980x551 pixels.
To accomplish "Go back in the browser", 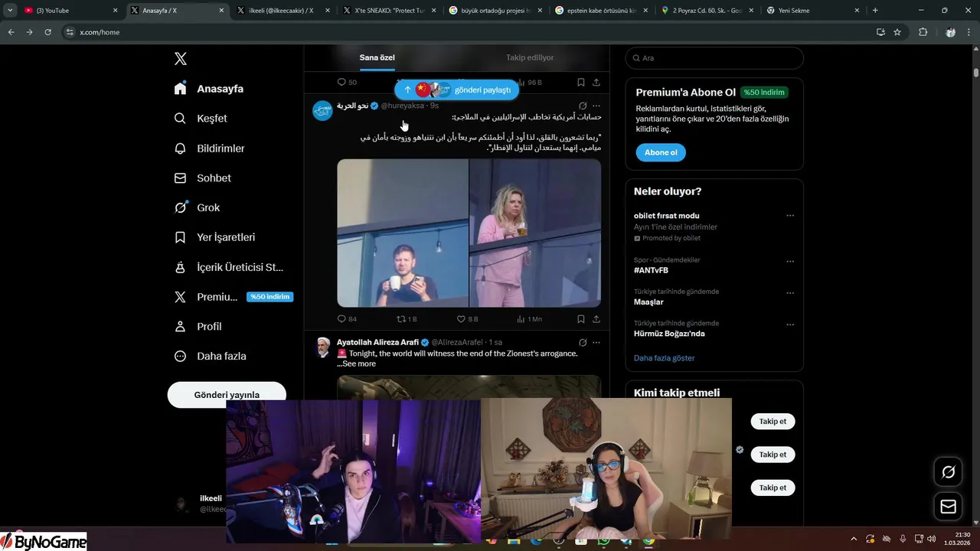I will [x=11, y=32].
